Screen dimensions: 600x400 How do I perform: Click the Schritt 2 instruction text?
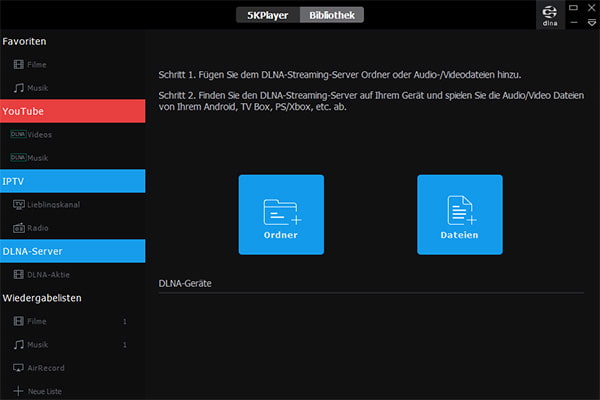click(371, 101)
